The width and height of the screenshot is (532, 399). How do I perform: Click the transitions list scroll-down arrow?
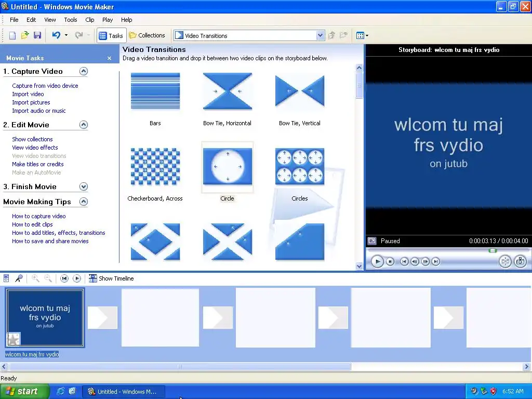point(360,267)
